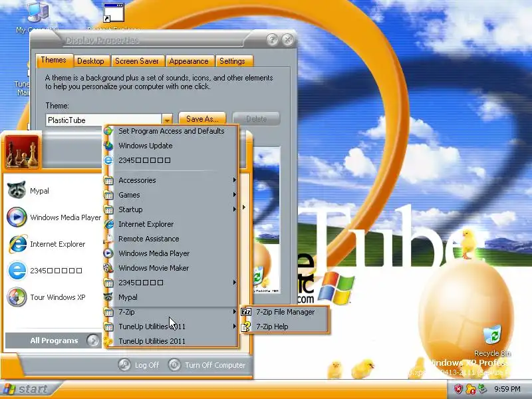This screenshot has width=532, height=399.
Task: Click the Windows Media Player icon in All Programs
Action: point(108,253)
